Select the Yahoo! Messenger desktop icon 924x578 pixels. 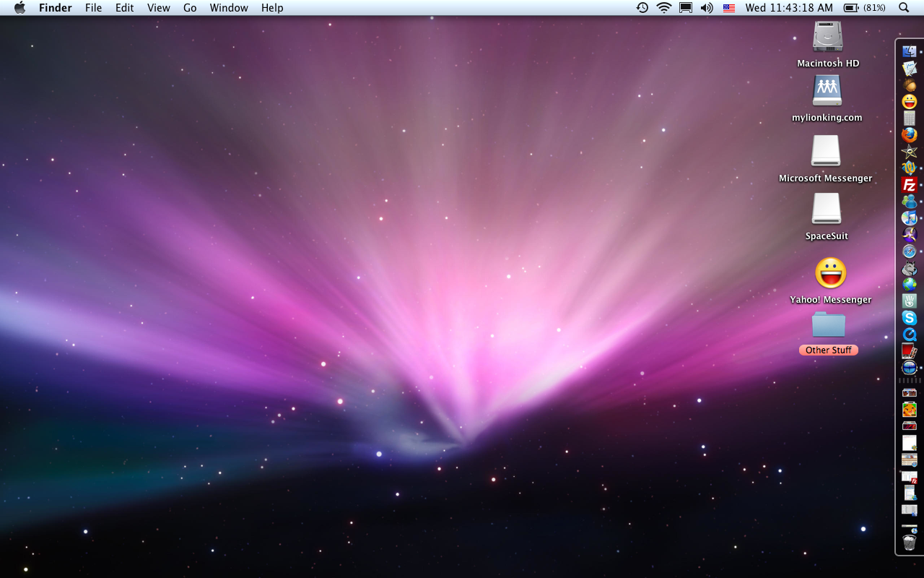pos(830,274)
